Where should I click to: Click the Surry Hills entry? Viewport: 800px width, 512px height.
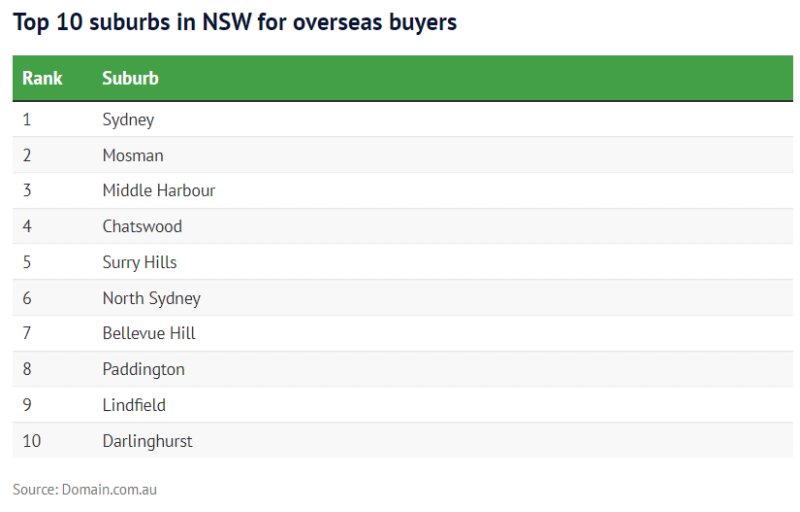click(x=139, y=262)
